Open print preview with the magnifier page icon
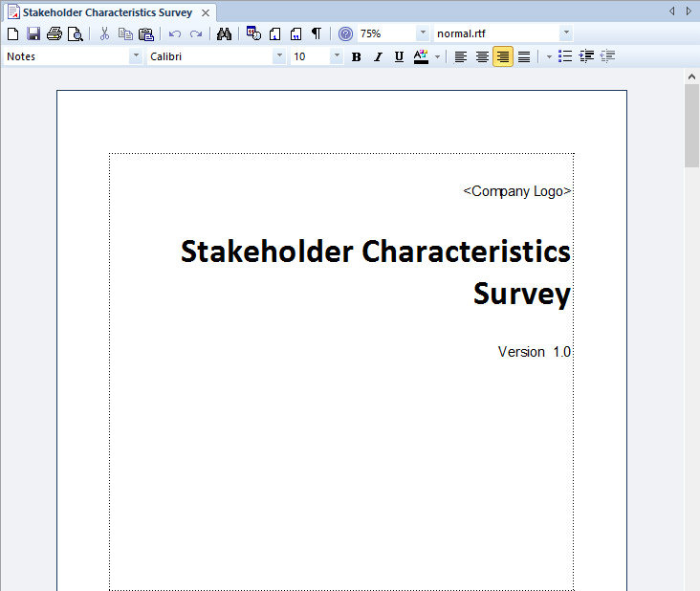This screenshot has width=700, height=591. point(75,33)
